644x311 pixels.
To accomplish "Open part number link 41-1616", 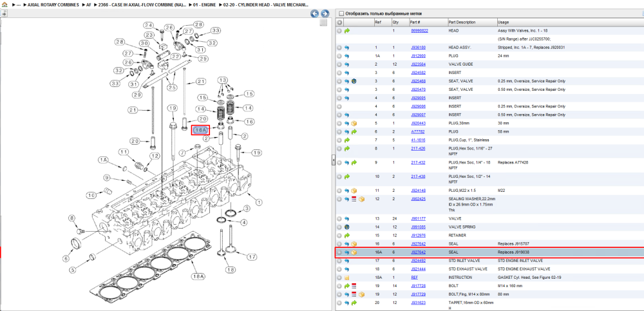I will [x=417, y=140].
